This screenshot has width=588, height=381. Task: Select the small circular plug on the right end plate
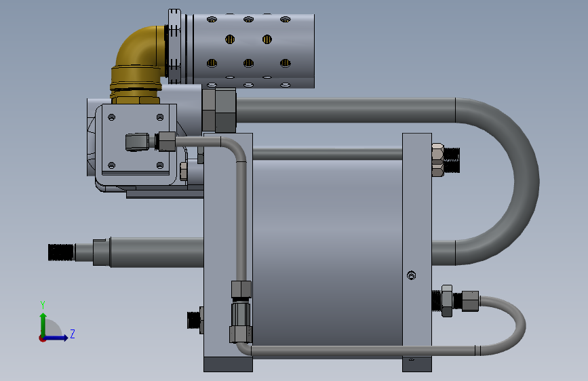[411, 276]
